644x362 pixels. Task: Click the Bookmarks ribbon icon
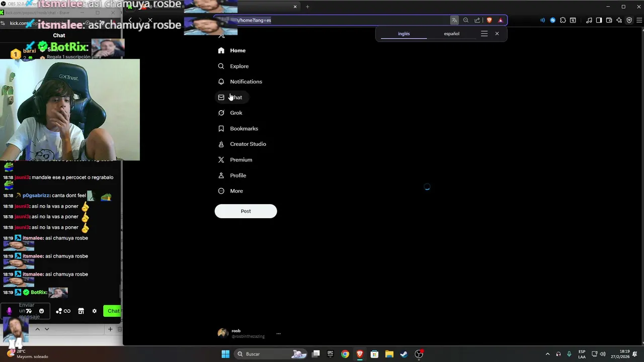point(221,128)
